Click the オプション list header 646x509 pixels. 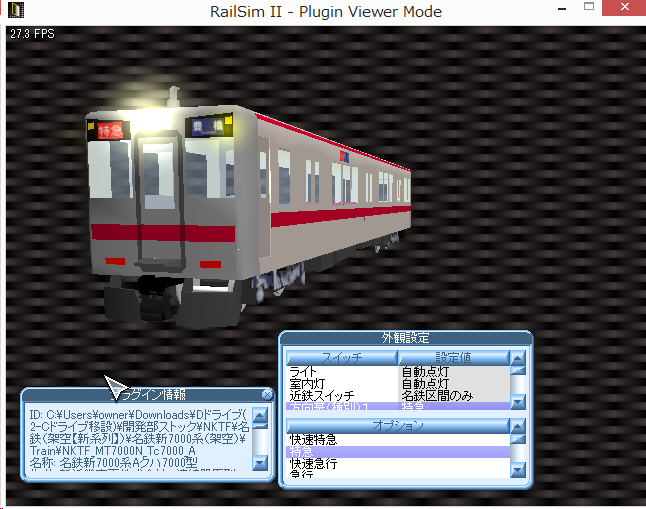pyautogui.click(x=398, y=425)
